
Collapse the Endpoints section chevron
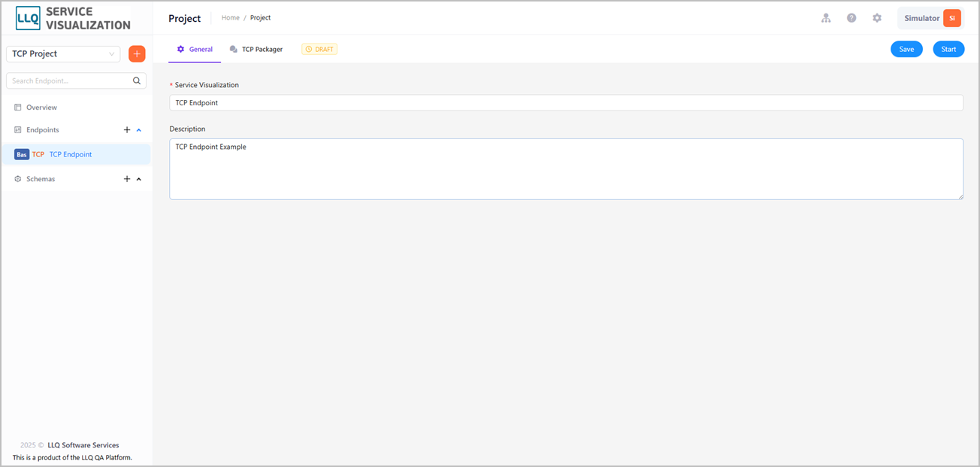139,130
